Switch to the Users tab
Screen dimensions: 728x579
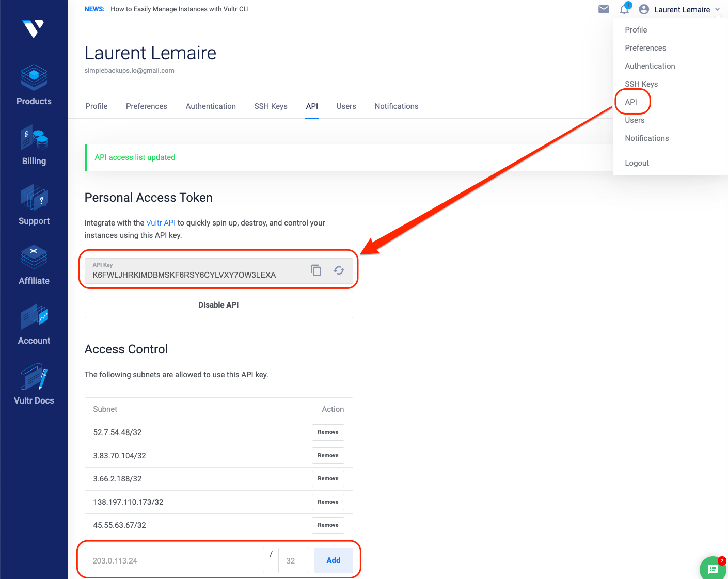tap(346, 106)
